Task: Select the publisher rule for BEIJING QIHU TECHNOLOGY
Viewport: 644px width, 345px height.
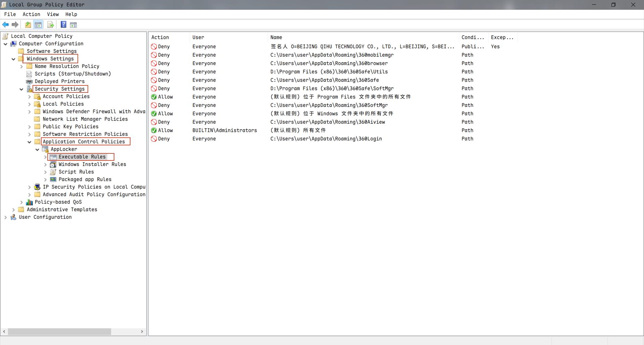Action: [x=333, y=47]
